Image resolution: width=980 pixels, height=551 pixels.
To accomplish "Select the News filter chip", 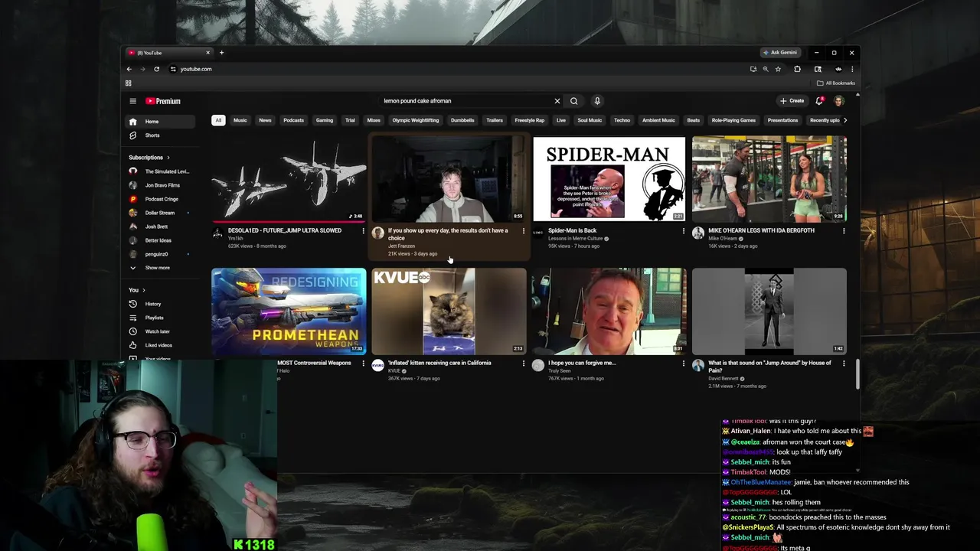I will [265, 120].
